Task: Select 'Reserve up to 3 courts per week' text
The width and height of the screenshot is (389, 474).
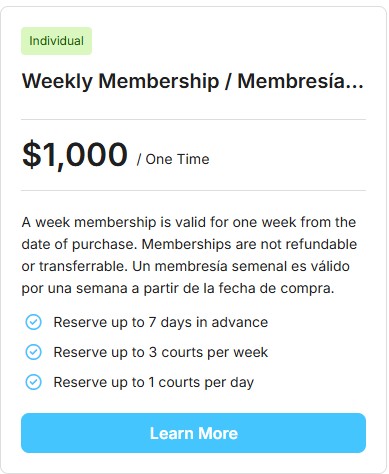Action: click(161, 352)
